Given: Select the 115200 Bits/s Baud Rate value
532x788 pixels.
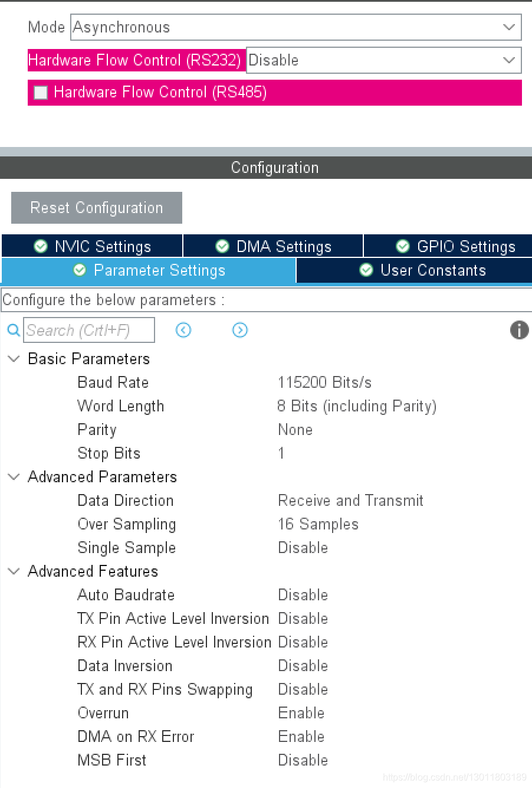Looking at the screenshot, I should [325, 382].
